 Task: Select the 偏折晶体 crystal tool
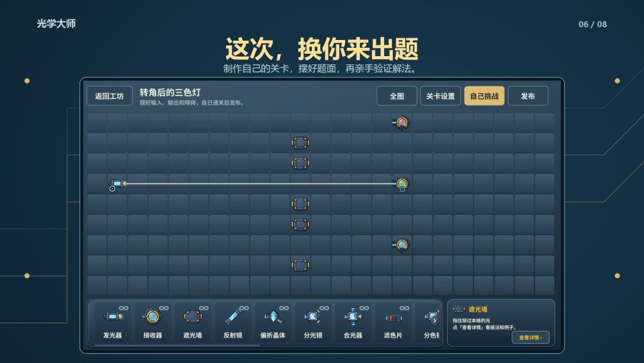(x=273, y=323)
